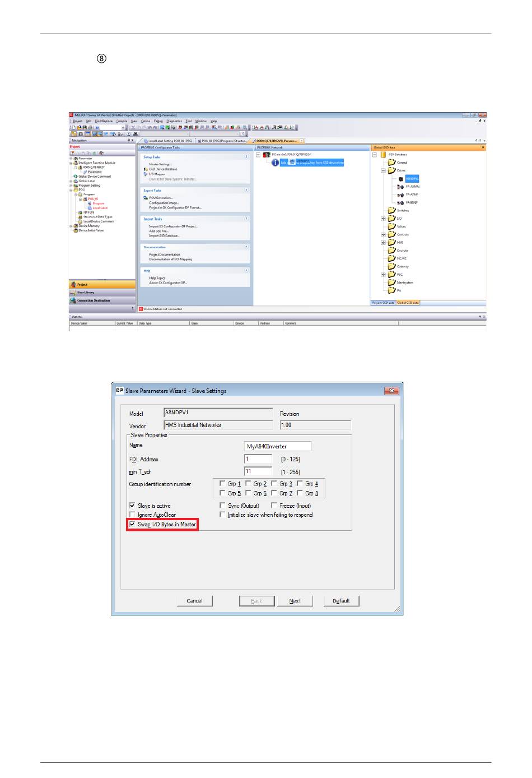Check the Grp 6 checkbox
The width and height of the screenshot is (532, 778).
[x=248, y=493]
